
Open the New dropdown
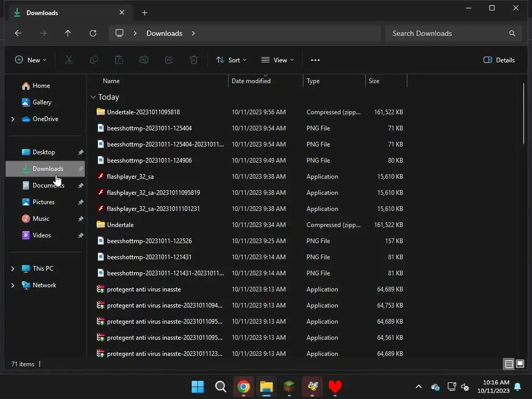(31, 60)
